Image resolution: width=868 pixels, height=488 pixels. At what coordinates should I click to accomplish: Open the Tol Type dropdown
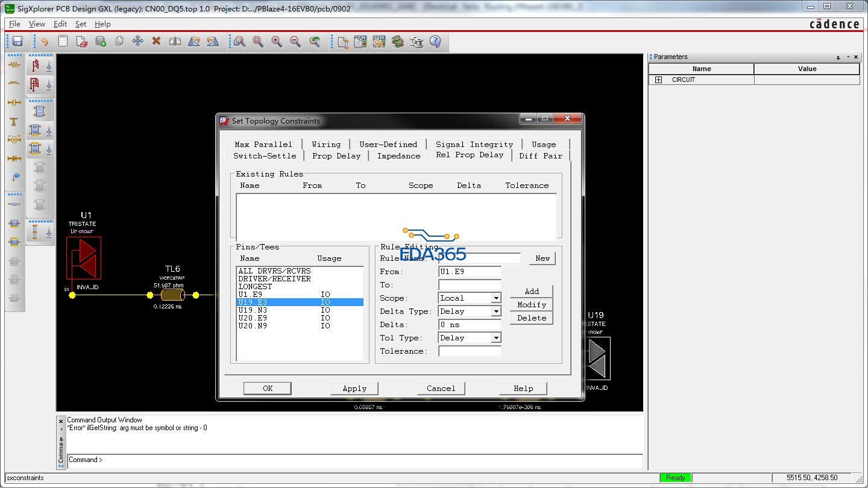pyautogui.click(x=495, y=338)
